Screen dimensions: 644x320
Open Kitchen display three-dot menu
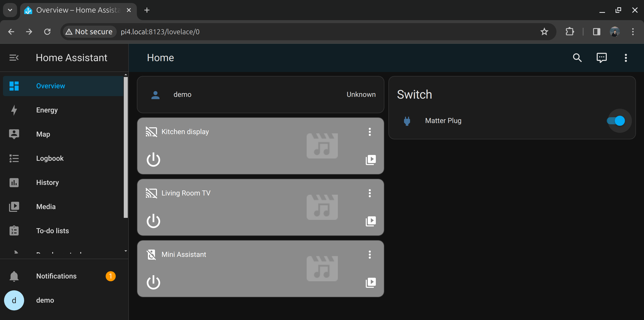(370, 132)
